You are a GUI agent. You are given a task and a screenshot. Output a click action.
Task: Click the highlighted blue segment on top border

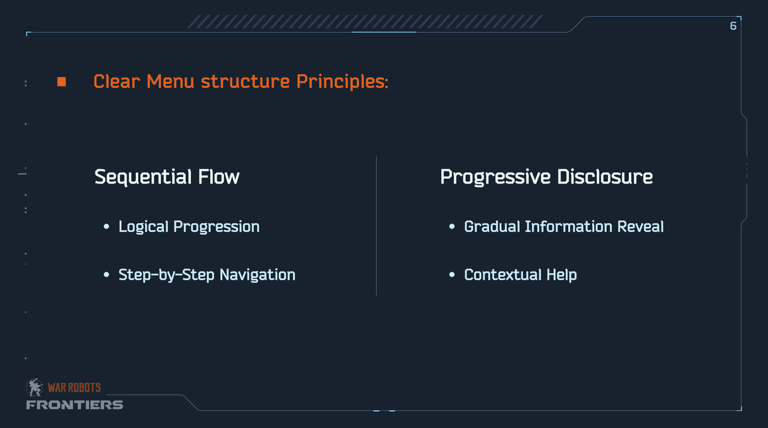tap(384, 32)
